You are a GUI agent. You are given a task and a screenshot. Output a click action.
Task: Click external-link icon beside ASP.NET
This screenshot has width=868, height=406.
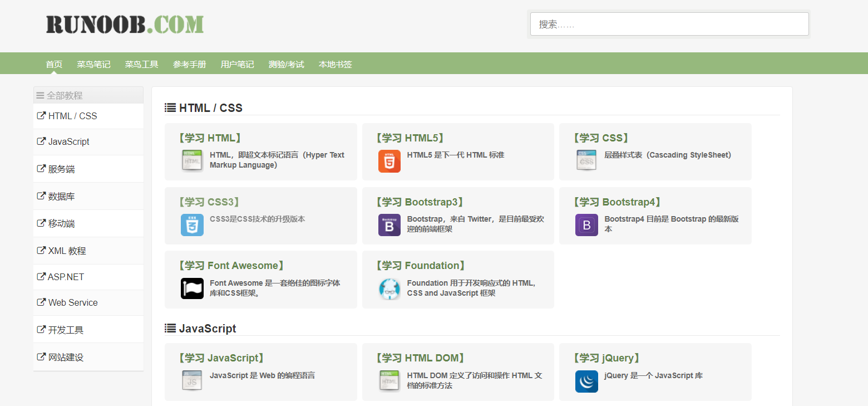point(41,277)
